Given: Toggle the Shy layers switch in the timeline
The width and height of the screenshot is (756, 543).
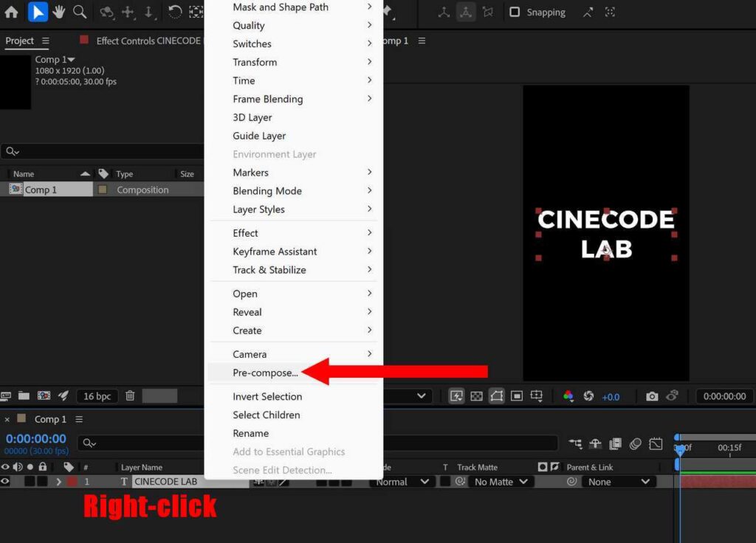Looking at the screenshot, I should pos(596,443).
